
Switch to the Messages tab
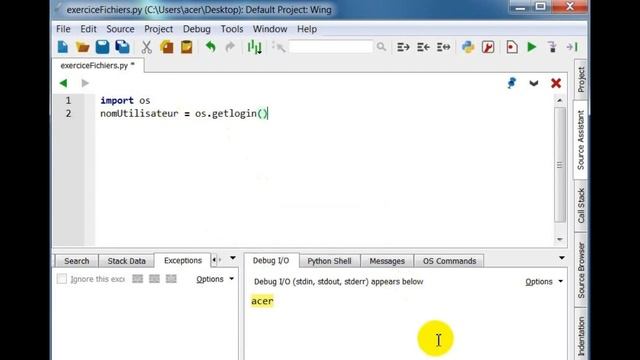387,261
